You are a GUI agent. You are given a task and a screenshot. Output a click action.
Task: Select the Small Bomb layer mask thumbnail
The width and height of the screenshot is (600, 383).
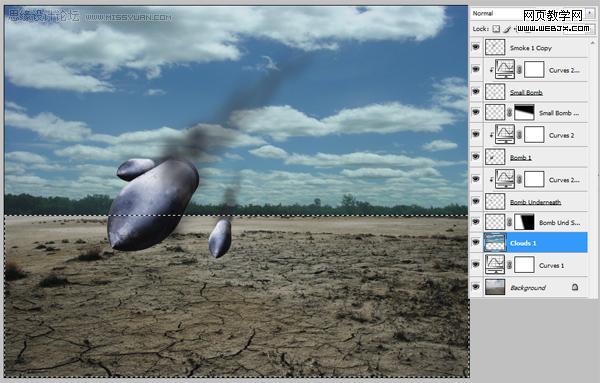[524, 112]
